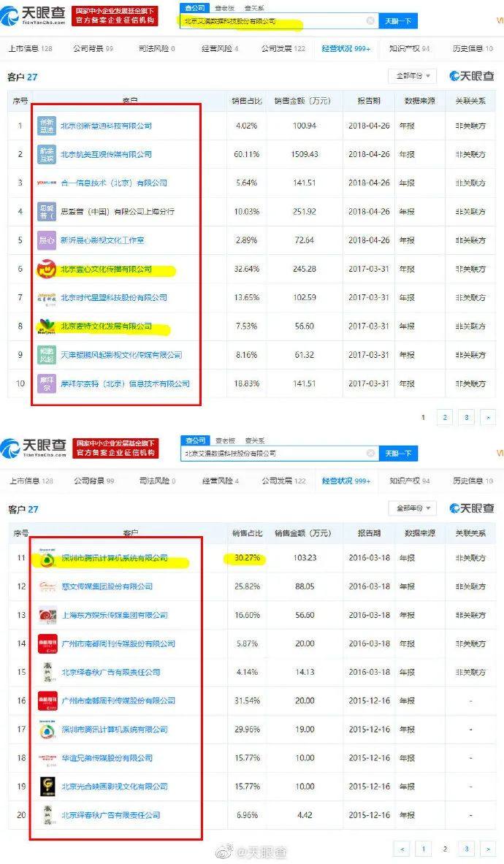Switch to 知识产权 tab in the upper page
Screen dimensions: 504x864
tap(409, 49)
